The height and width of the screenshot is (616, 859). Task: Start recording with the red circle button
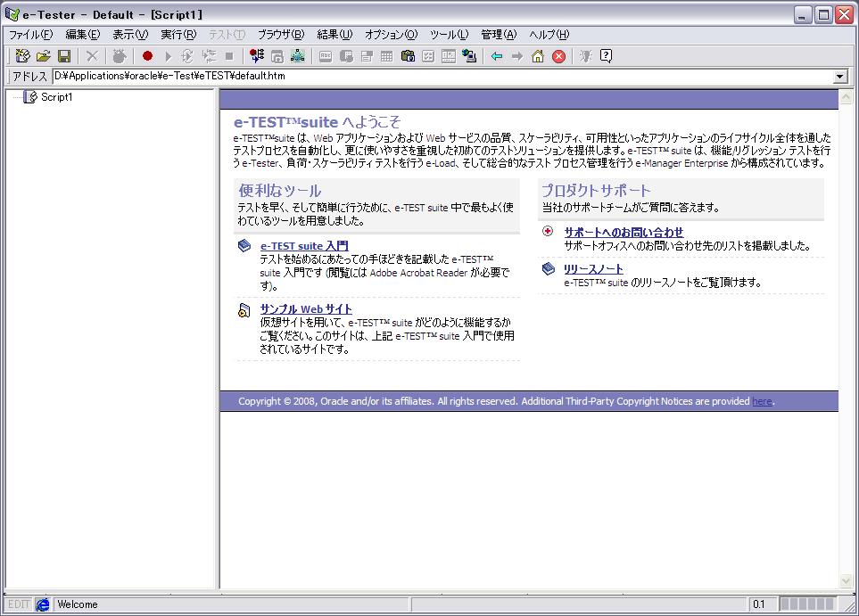tap(147, 56)
